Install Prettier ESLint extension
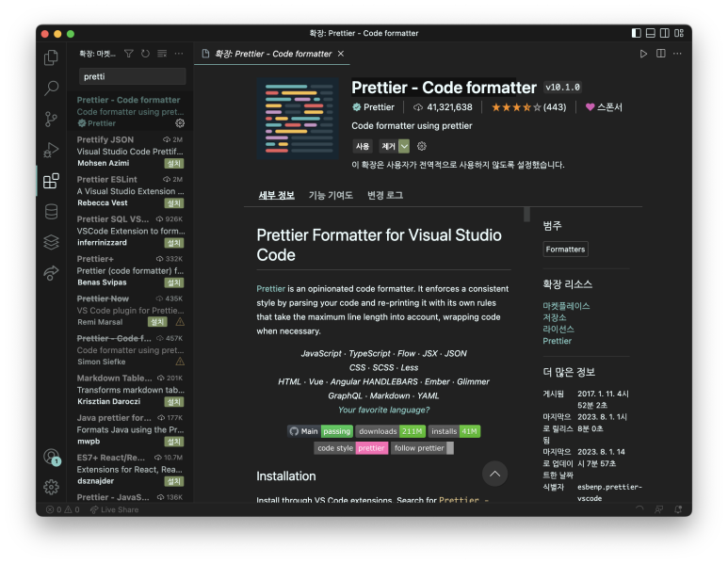The height and width of the screenshot is (564, 728). [x=174, y=203]
